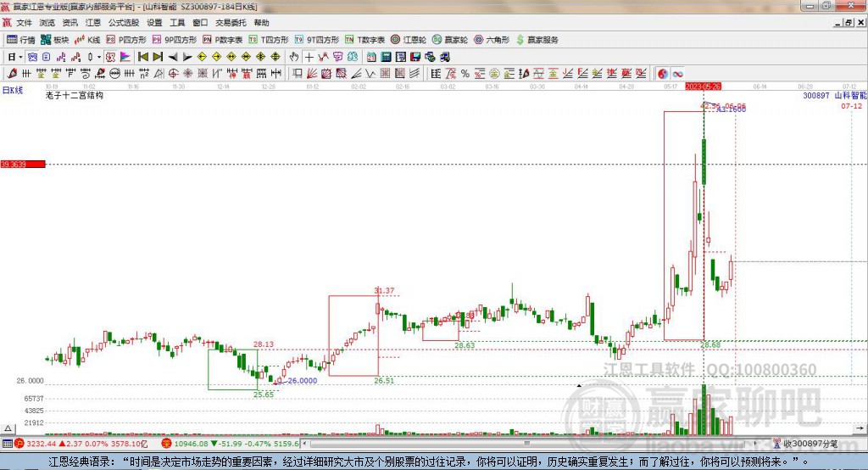Open the 帮助 menu
868x470 pixels.
(261, 23)
